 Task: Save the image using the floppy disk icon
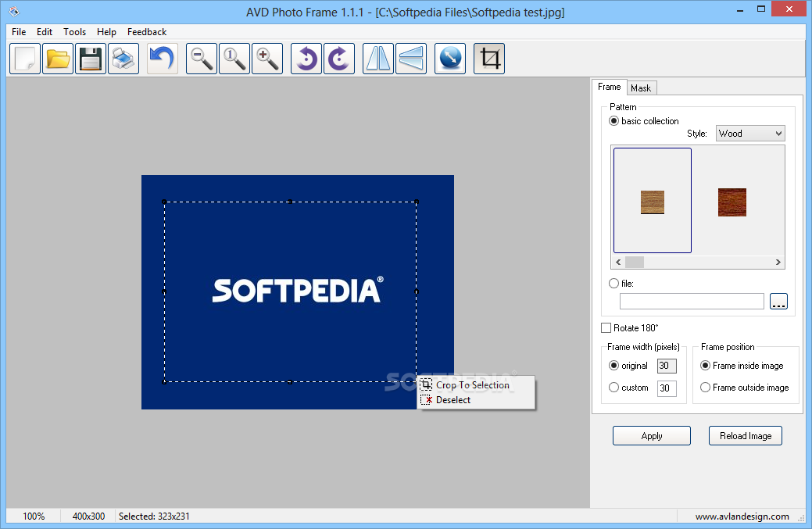91,59
